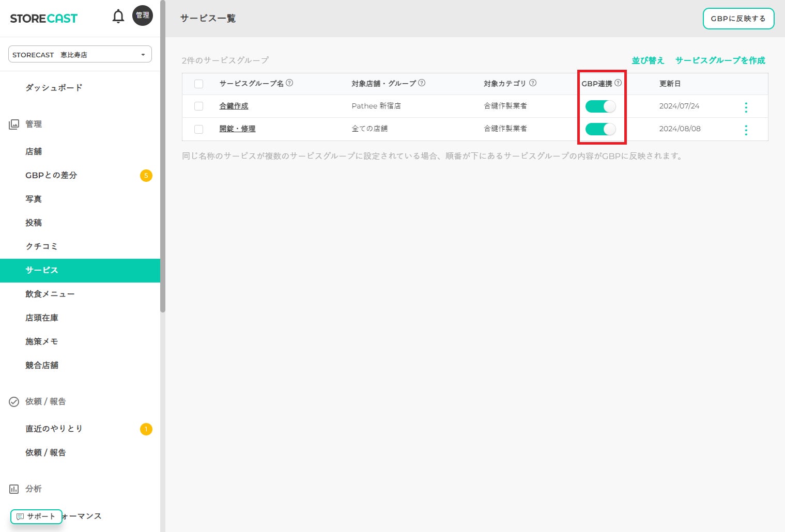Open the notifications bell
The image size is (785, 532).
point(118,17)
